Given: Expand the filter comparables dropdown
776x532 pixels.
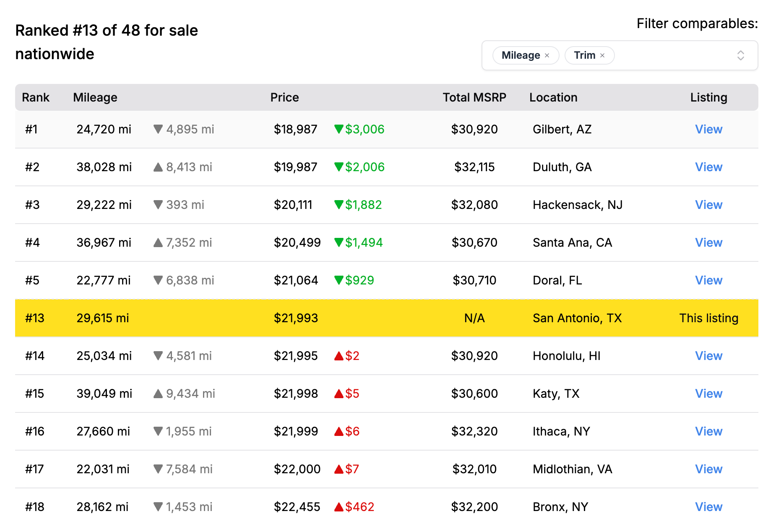Looking at the screenshot, I should click(740, 55).
